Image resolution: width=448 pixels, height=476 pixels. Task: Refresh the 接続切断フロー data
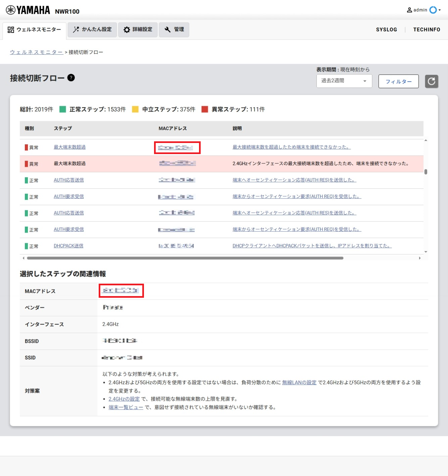[432, 81]
